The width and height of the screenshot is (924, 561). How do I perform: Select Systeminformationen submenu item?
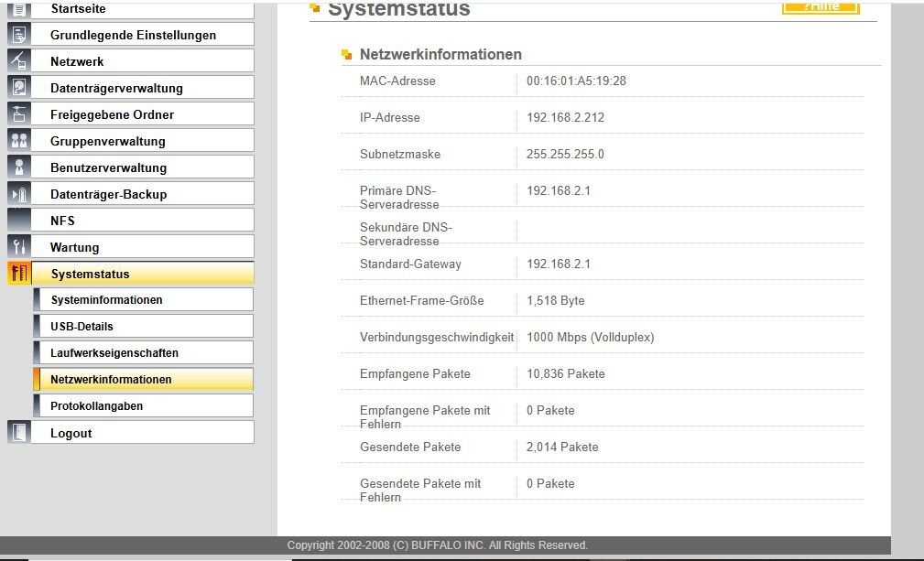pos(144,299)
